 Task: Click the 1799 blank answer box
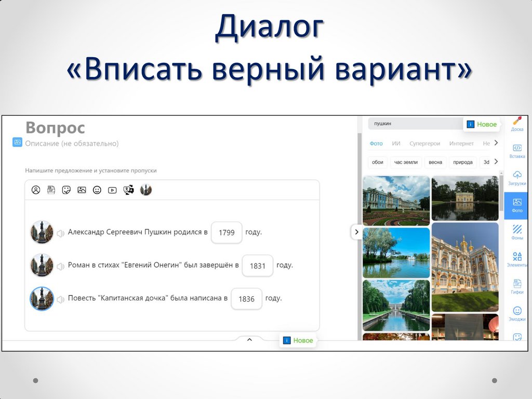pyautogui.click(x=227, y=232)
